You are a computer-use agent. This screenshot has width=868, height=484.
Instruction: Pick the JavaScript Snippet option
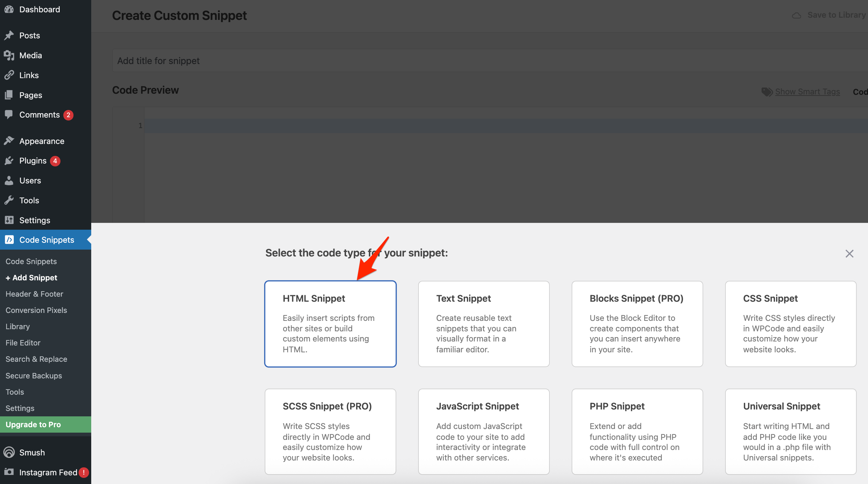484,431
